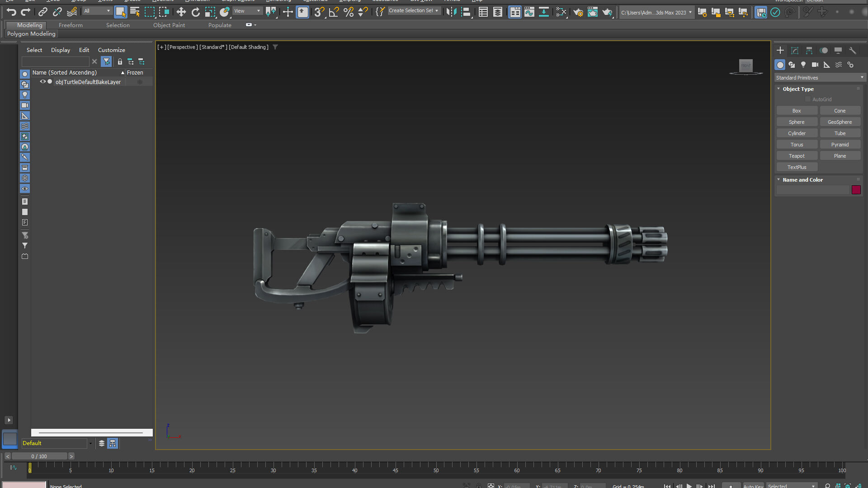
Task: Open the Standard Primitives dropdown
Action: coord(819,78)
